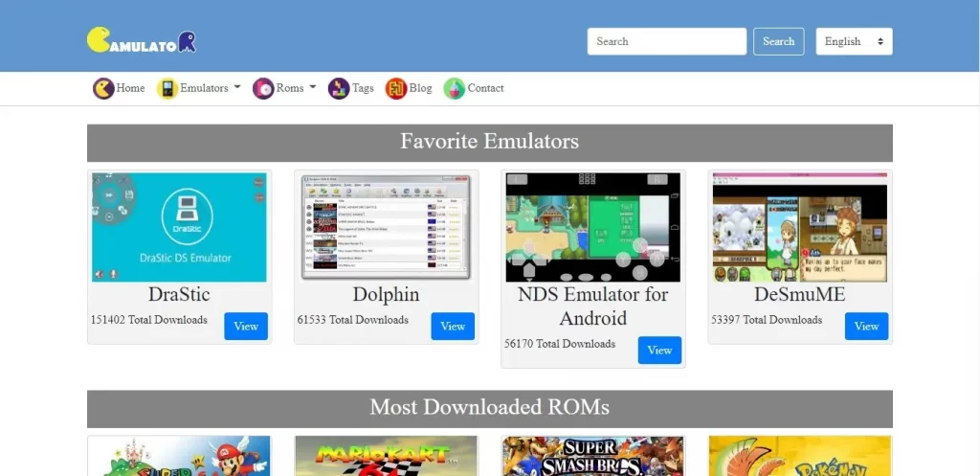Open the Super Mario ROM thumbnail
980x476 pixels.
tap(179, 456)
